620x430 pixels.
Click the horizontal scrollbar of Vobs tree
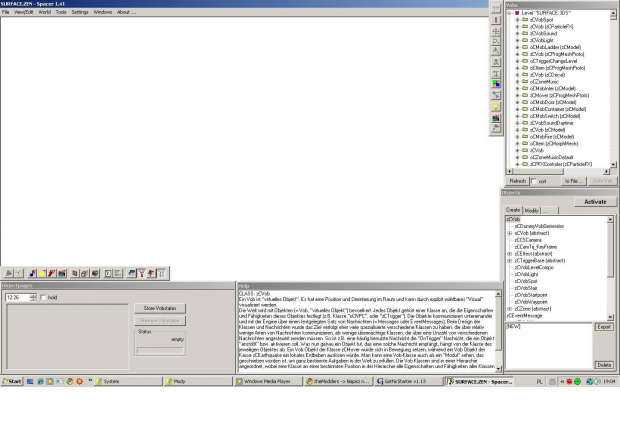pos(558,171)
